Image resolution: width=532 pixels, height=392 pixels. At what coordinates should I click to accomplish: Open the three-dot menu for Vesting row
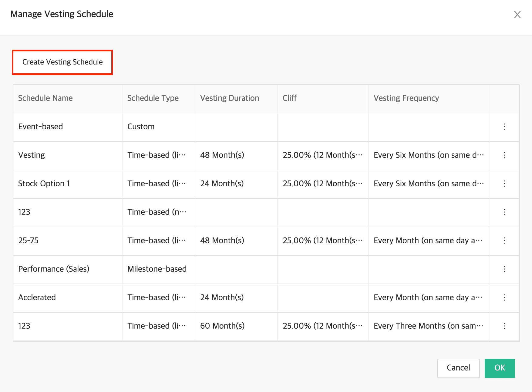tap(504, 155)
